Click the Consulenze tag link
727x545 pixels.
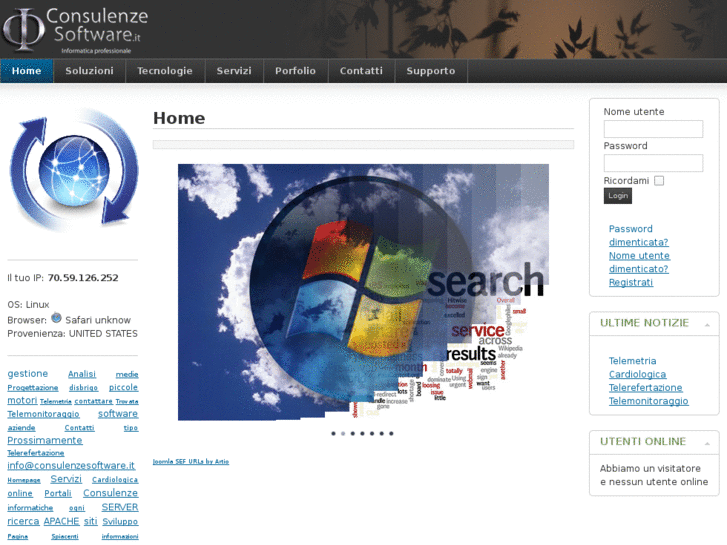tap(110, 493)
